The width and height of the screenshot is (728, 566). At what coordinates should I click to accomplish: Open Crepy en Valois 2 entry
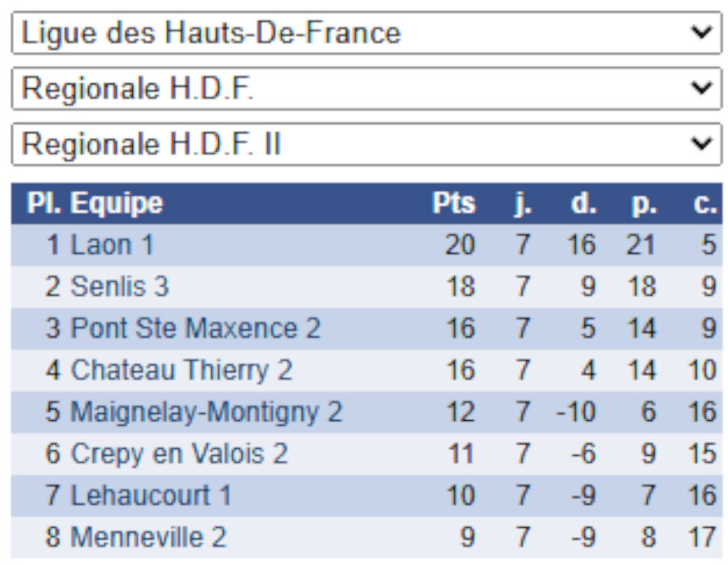tap(179, 454)
